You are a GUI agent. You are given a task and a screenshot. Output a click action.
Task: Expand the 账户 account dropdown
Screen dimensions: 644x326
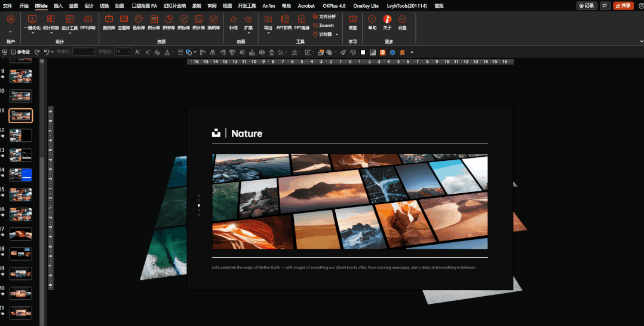point(11,32)
